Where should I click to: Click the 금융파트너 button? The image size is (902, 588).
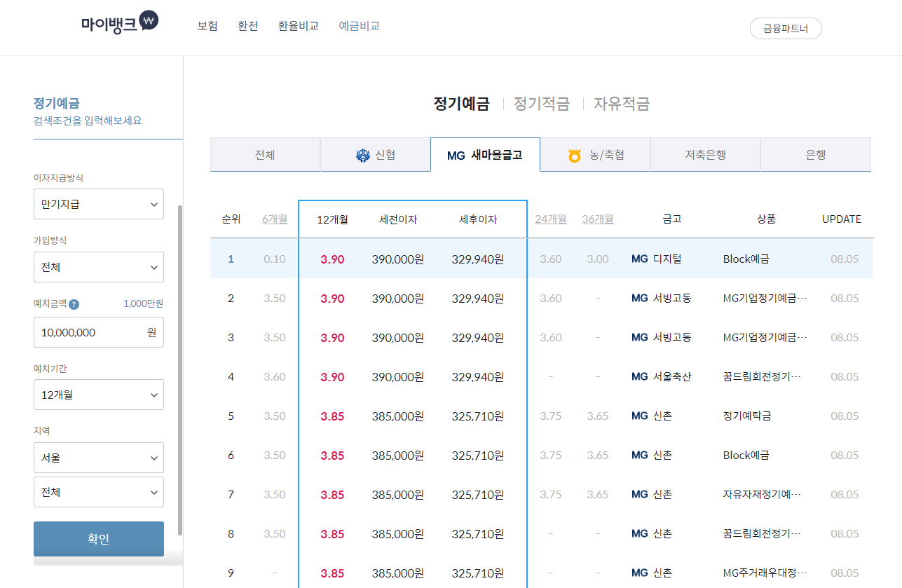click(786, 29)
